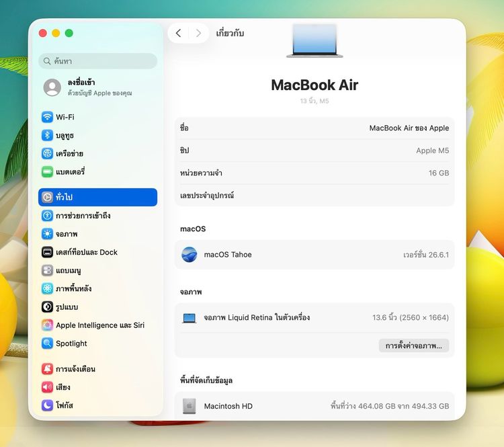Image resolution: width=504 pixels, height=447 pixels.
Task: Open Wi-Fi settings icon in sidebar
Action: tap(47, 117)
